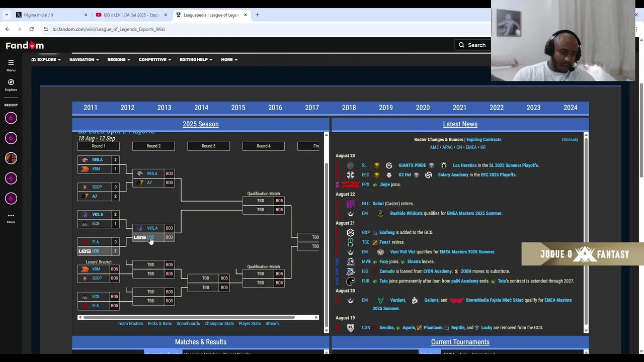Open the Champion Stats link
644x362 pixels.
[219, 324]
